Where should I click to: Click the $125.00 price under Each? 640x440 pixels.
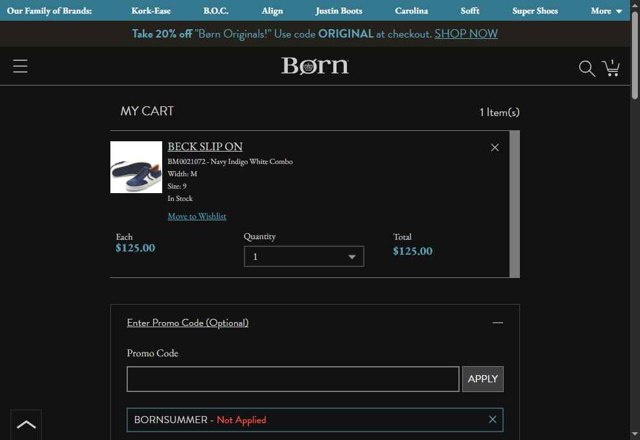[135, 248]
